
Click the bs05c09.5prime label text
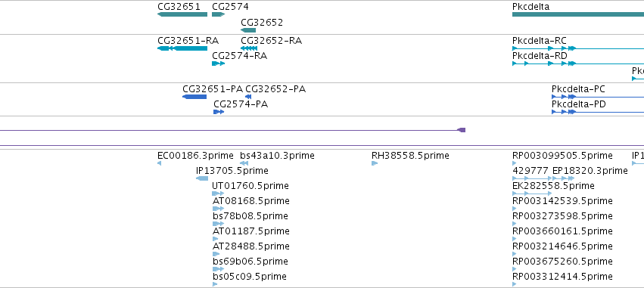pos(249,276)
